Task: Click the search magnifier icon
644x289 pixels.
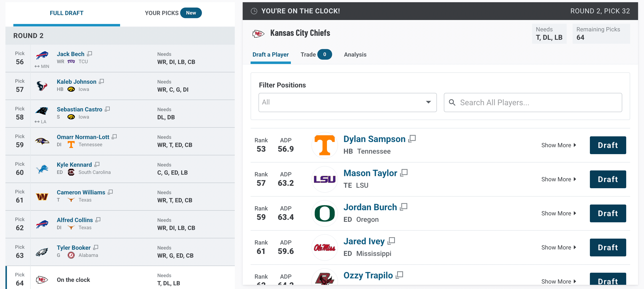Action: pos(452,103)
